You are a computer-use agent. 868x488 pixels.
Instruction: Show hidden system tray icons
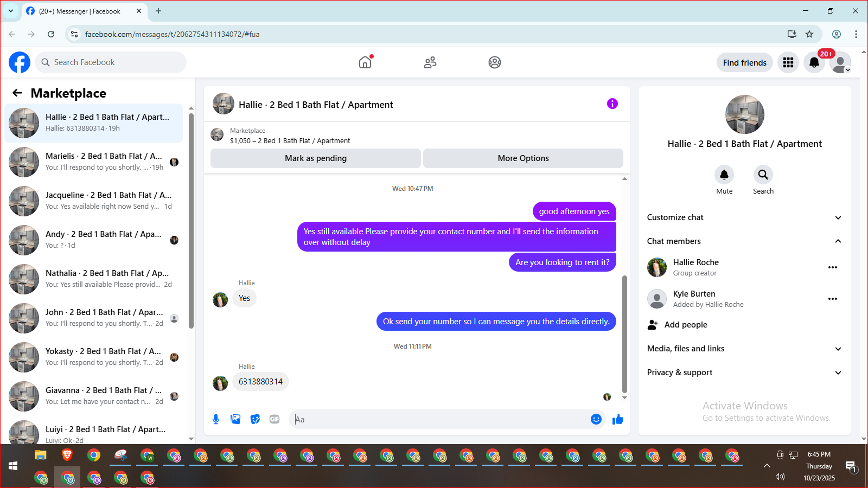[767, 466]
